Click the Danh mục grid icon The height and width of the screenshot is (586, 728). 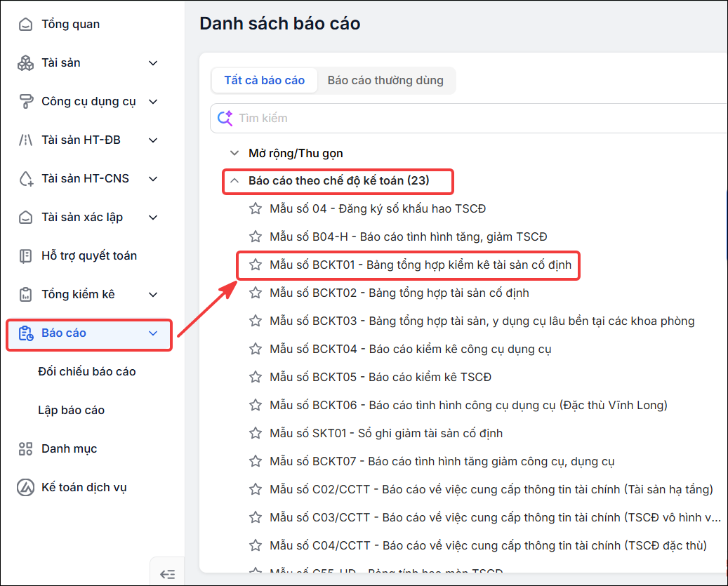click(x=25, y=448)
